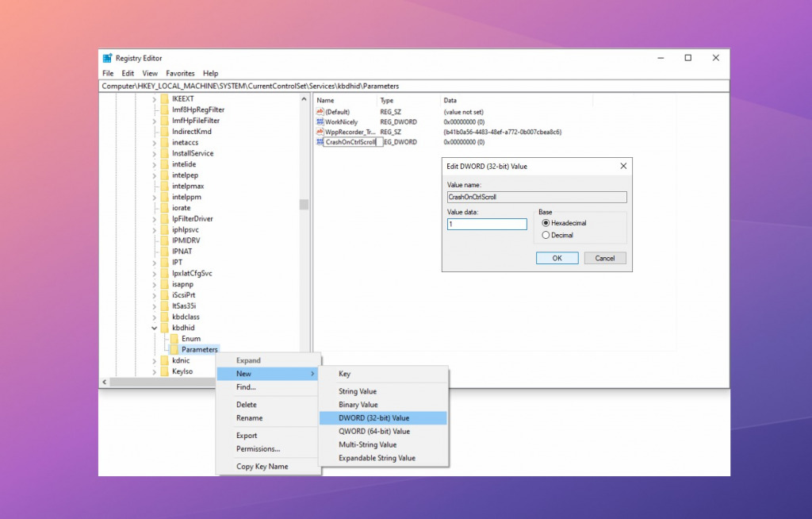Click the Enum folder icon
812x519 pixels.
(174, 339)
